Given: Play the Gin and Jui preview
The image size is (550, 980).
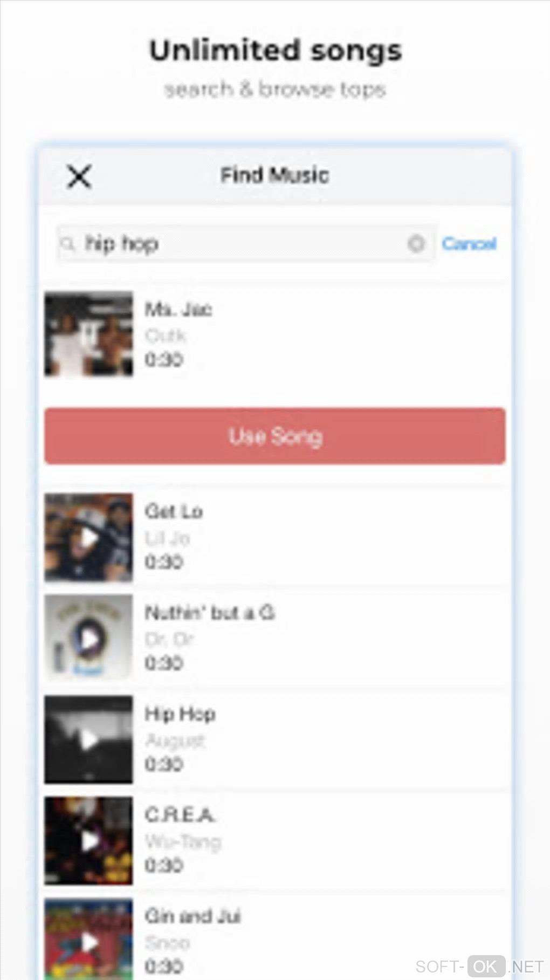Looking at the screenshot, I should pos(88,940).
